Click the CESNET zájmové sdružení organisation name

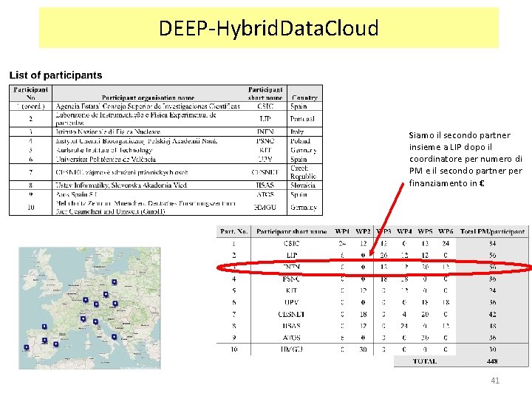click(121, 172)
